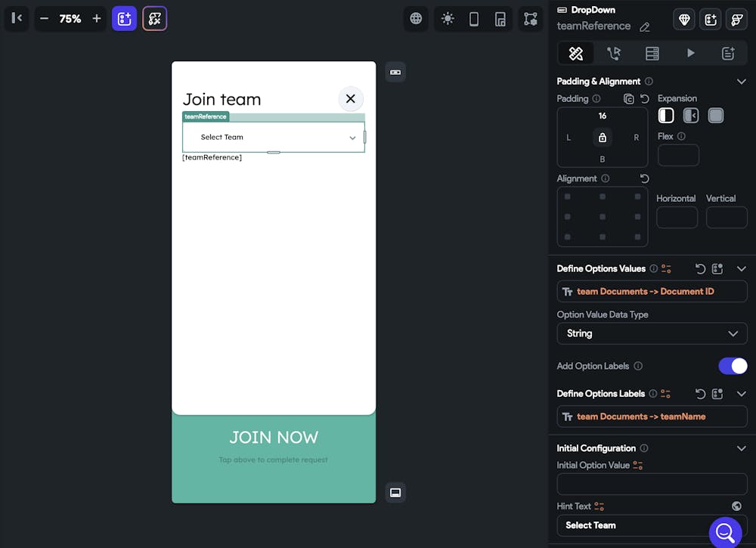Collapse the Initial Configuration section

742,447
